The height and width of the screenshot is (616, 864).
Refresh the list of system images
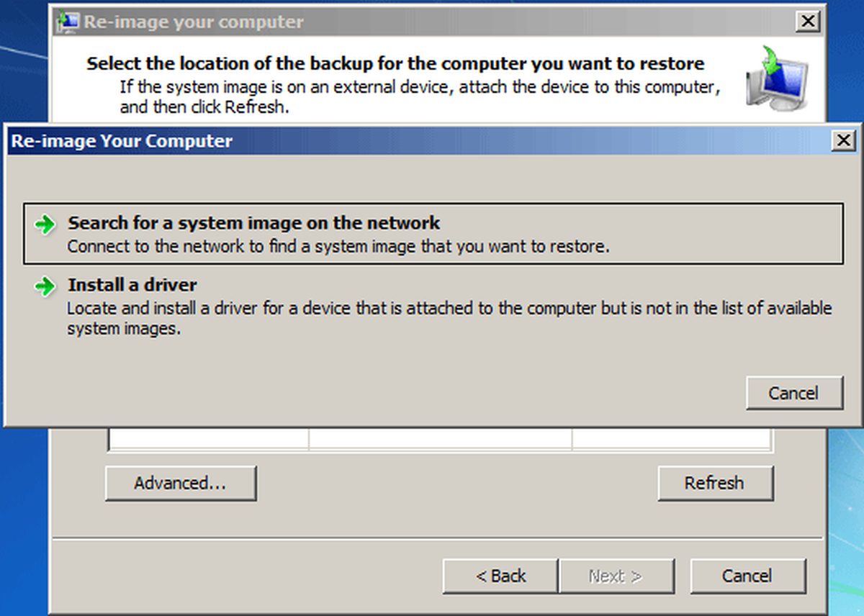(x=715, y=483)
